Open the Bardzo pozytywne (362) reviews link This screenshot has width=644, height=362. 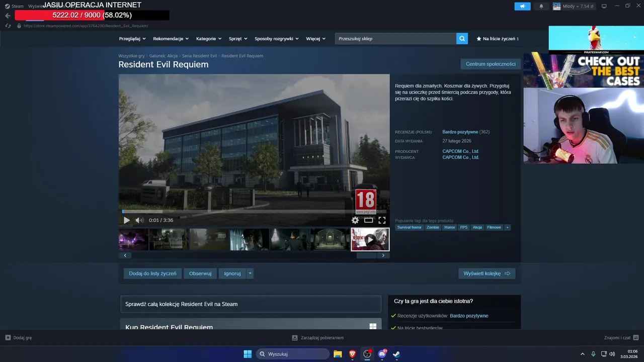pyautogui.click(x=466, y=132)
